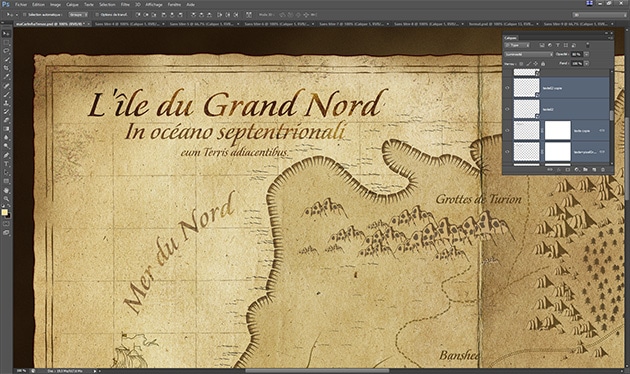Open the Image menu
Image resolution: width=630 pixels, height=374 pixels.
coord(55,5)
